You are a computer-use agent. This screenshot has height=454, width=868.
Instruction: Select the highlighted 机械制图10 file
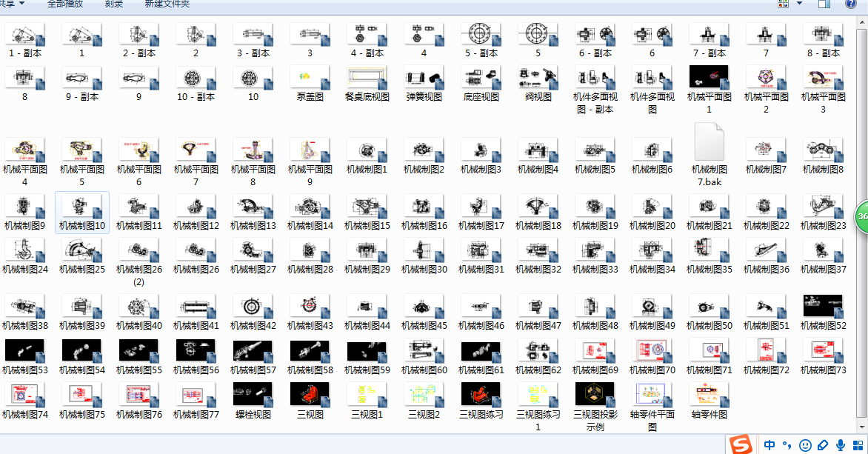click(82, 213)
